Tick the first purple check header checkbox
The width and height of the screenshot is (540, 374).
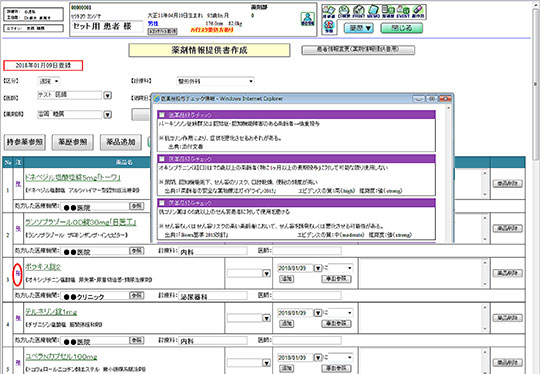[x=162, y=115]
